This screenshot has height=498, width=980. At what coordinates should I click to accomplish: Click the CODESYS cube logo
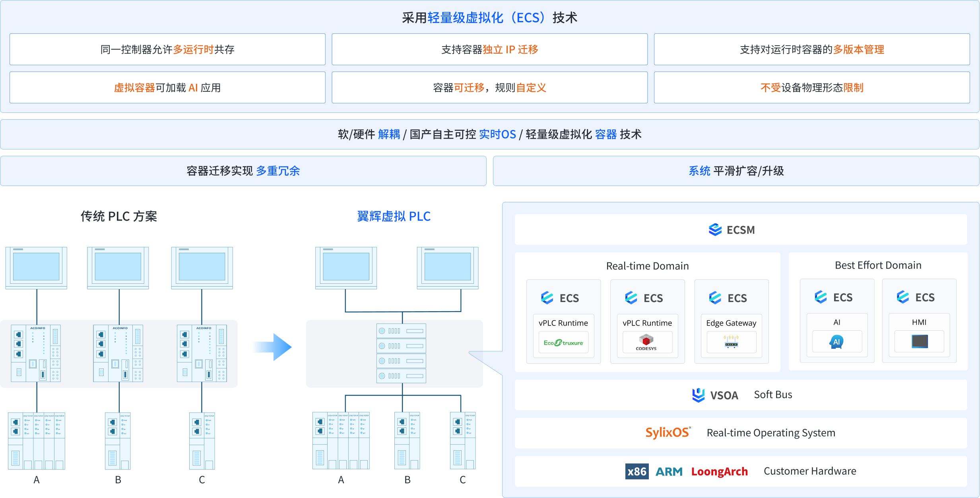click(646, 342)
